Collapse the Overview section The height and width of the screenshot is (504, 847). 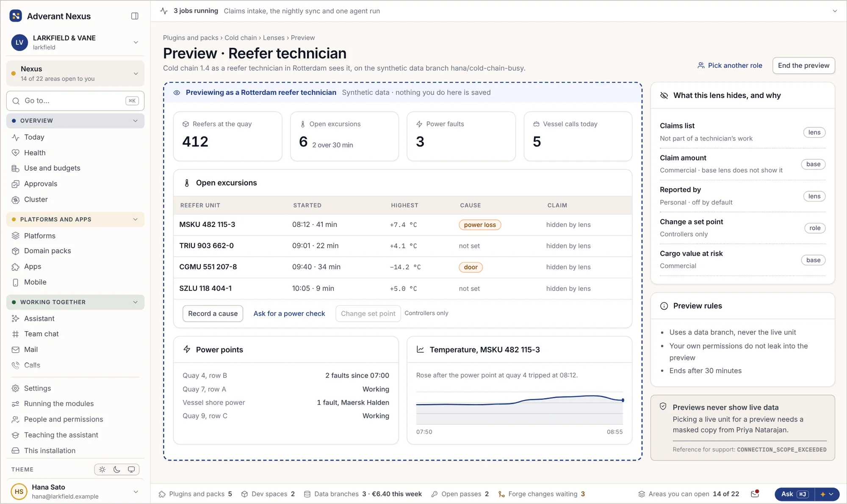75,121
